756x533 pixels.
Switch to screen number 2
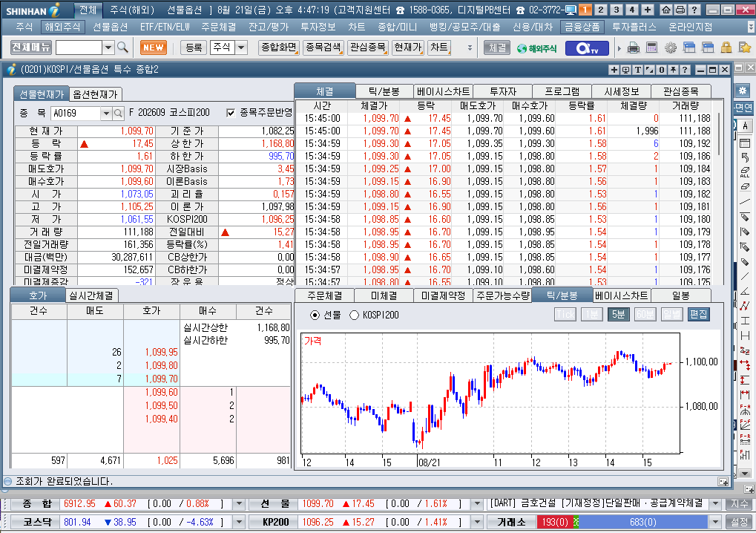(x=601, y=10)
